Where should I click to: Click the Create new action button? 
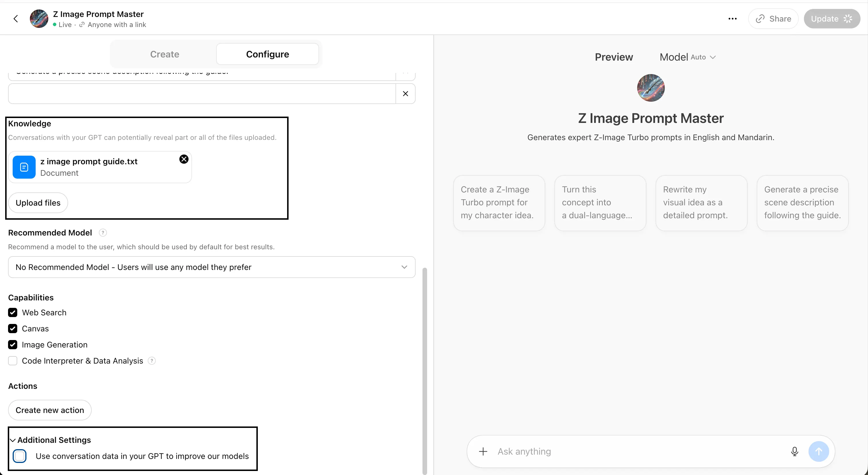(49, 410)
